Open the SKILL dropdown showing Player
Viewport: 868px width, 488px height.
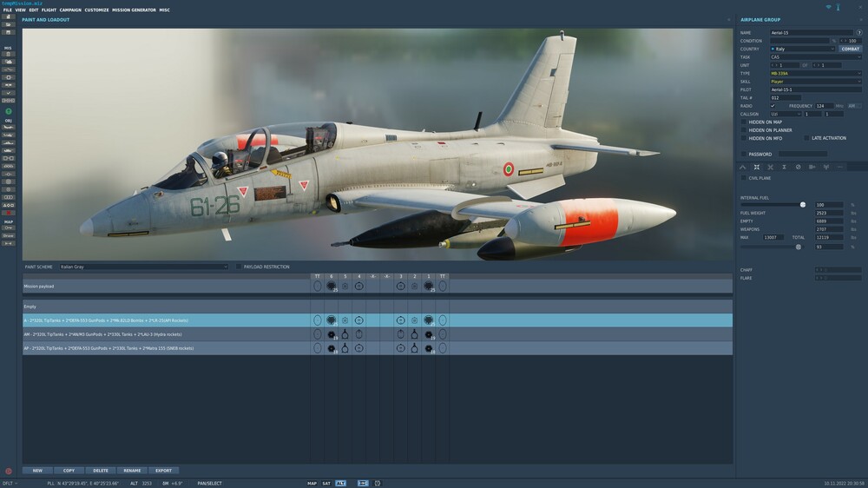816,82
